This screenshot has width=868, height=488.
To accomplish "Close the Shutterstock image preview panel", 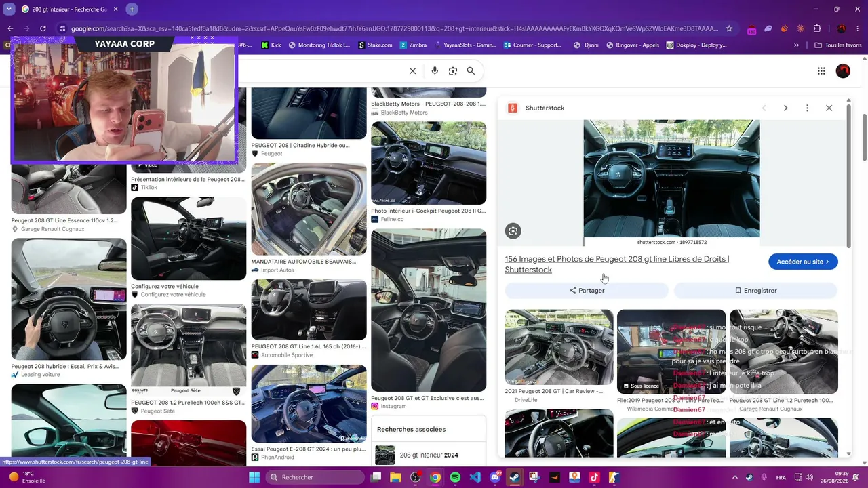I will (829, 108).
